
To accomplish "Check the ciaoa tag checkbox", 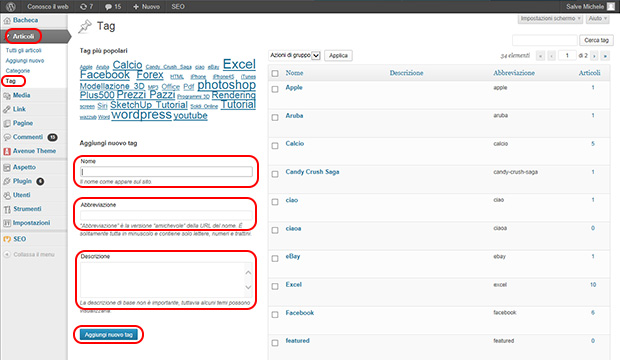I will (x=275, y=231).
